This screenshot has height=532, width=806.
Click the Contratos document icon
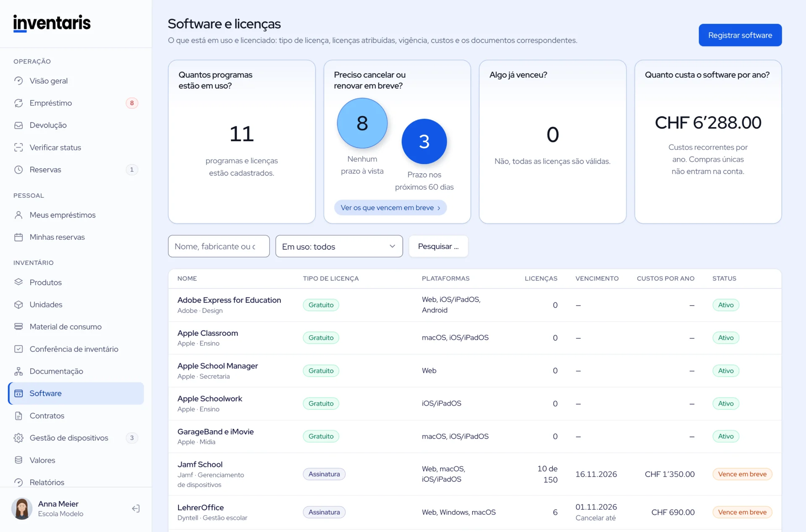pyautogui.click(x=18, y=416)
